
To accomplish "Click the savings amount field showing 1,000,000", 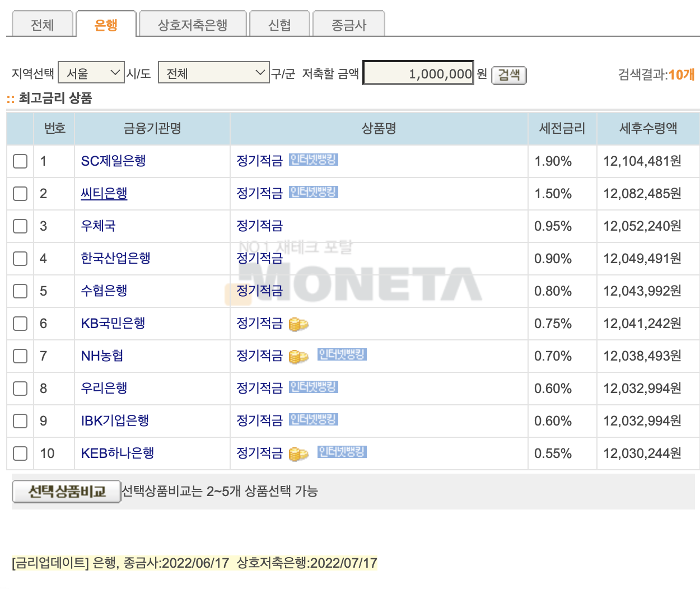I will 418,73.
